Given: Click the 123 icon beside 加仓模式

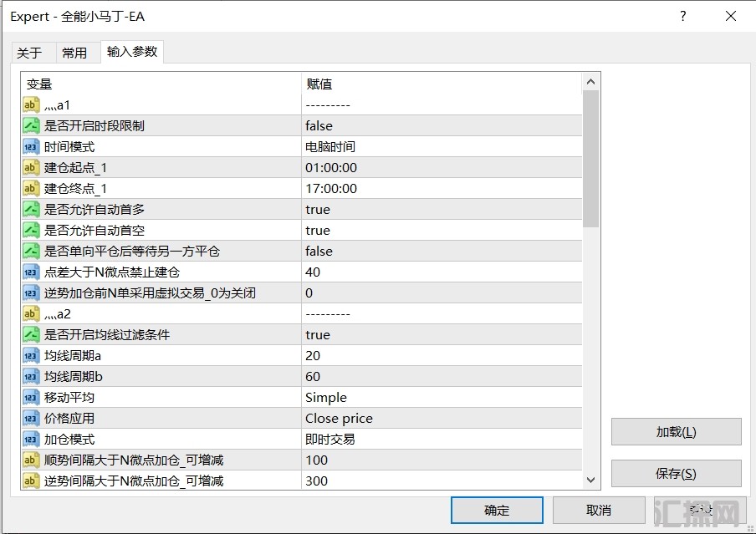Looking at the screenshot, I should click(31, 439).
